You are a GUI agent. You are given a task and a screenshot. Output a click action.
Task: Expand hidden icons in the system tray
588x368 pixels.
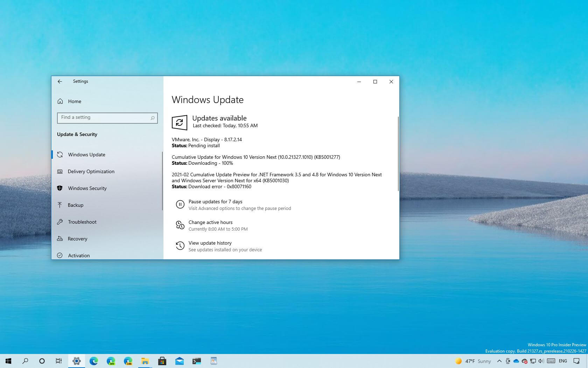click(x=500, y=361)
